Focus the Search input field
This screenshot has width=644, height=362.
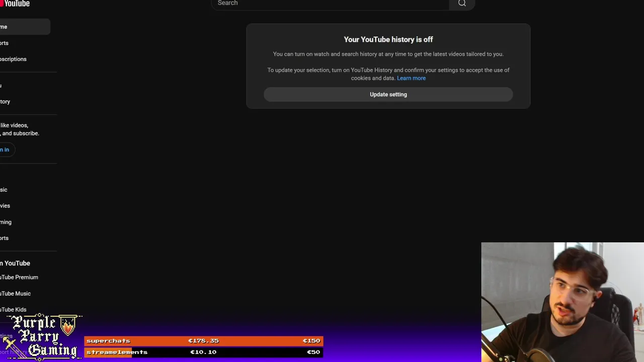[330, 4]
